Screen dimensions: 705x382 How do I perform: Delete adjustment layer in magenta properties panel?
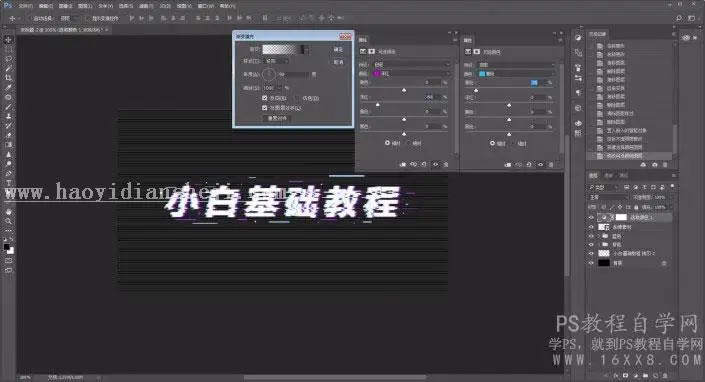(446, 164)
